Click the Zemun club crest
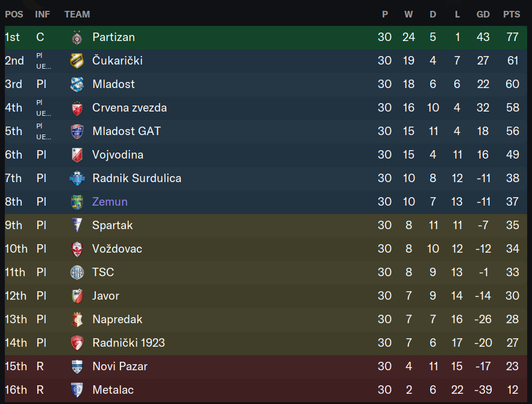 (77, 202)
